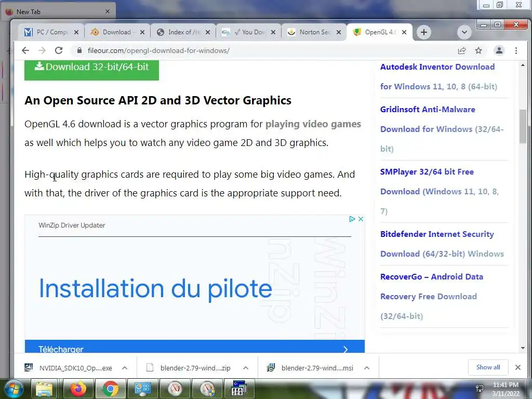Close the PC / Comp tab
This screenshot has width=532, height=399.
coord(76,32)
